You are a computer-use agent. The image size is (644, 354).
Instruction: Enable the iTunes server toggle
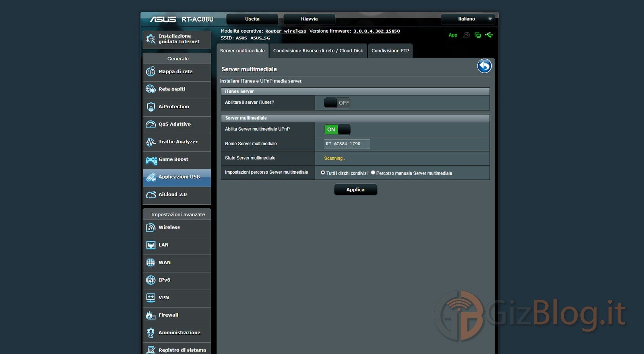click(337, 103)
